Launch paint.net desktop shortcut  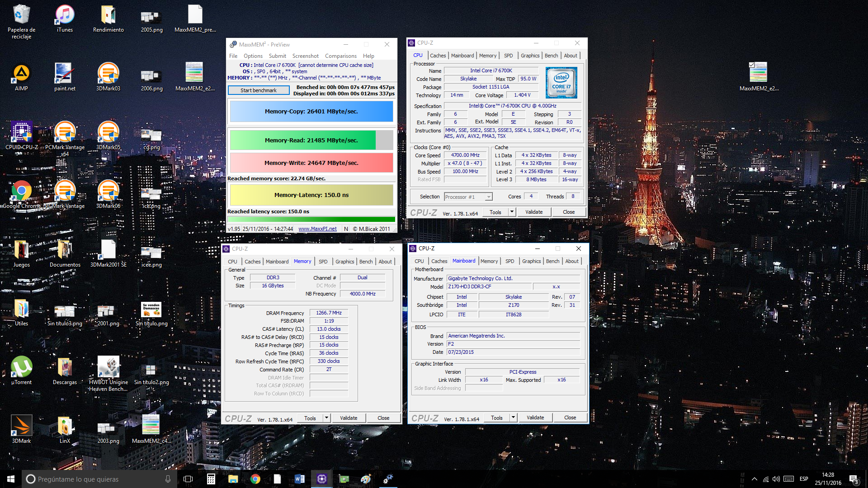[x=65, y=78]
